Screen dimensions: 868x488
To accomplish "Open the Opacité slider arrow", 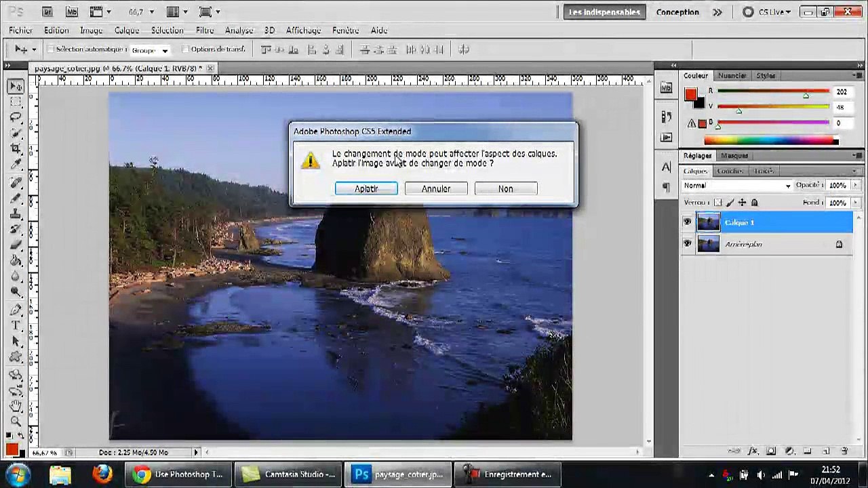I will [x=855, y=186].
